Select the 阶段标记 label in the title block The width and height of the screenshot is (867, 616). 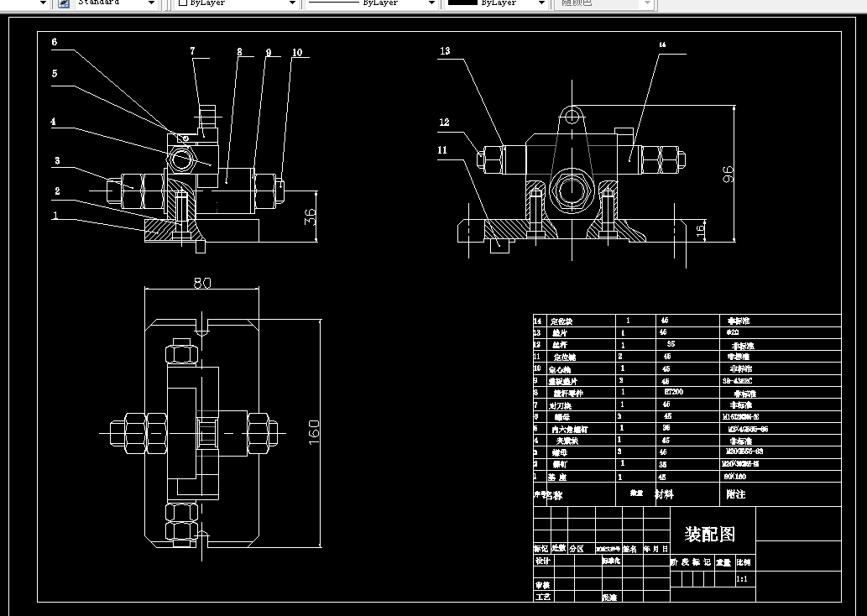[691, 561]
